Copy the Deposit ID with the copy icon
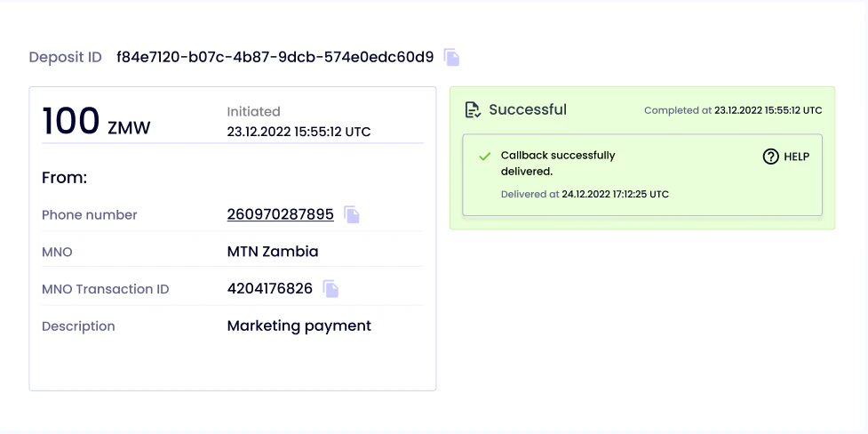This screenshot has height=434, width=868. tap(451, 57)
